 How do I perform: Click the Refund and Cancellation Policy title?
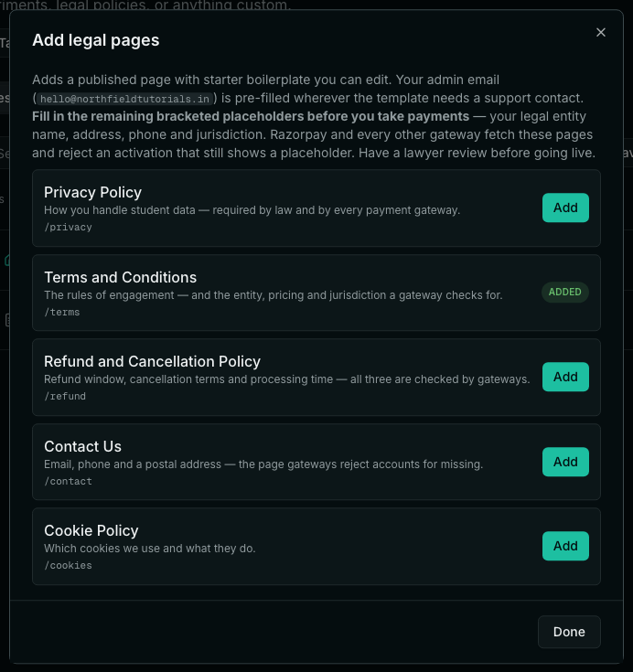pos(152,361)
